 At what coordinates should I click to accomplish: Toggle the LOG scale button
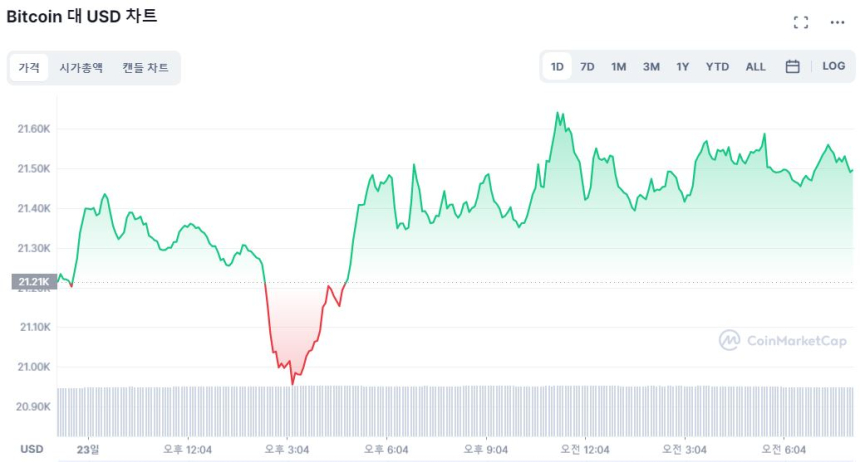[x=833, y=67]
